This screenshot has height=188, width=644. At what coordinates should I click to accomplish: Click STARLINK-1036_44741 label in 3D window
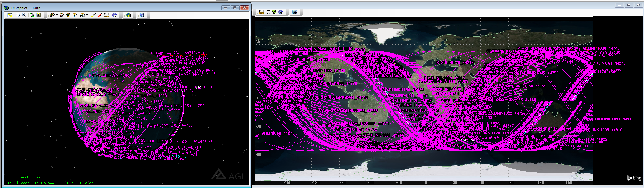(x=161, y=109)
